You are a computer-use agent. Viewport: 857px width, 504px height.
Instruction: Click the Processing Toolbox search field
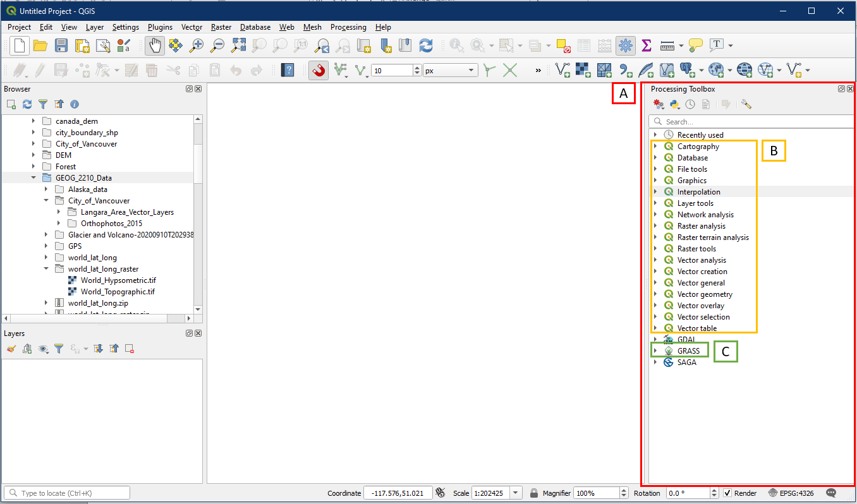click(752, 121)
